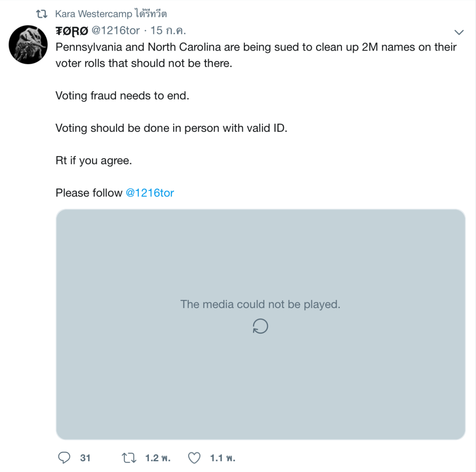Screen dimensions: 476x472
Task: Follow the blue @1216tor mention link
Action: pyautogui.click(x=150, y=193)
